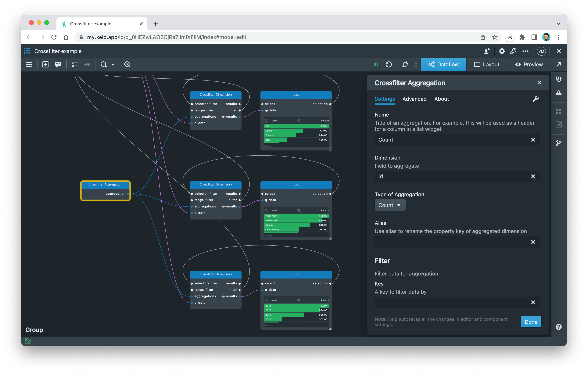Expand the zoom options dropdown arrow

[x=113, y=64]
